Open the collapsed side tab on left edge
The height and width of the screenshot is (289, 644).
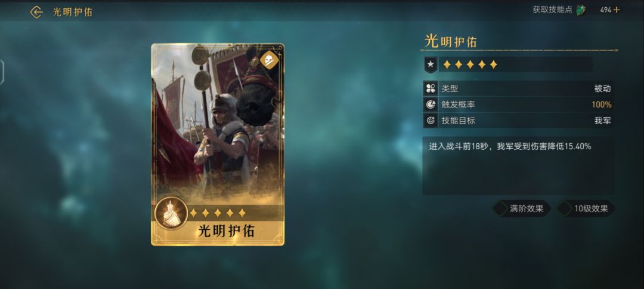click(x=2, y=72)
